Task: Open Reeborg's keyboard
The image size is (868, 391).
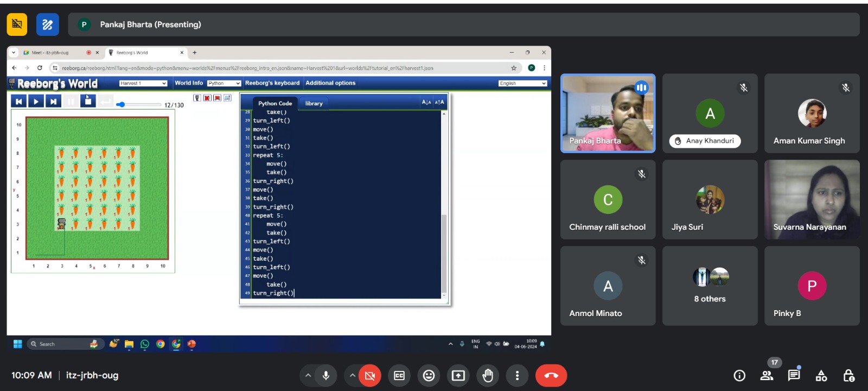Action: [x=272, y=83]
